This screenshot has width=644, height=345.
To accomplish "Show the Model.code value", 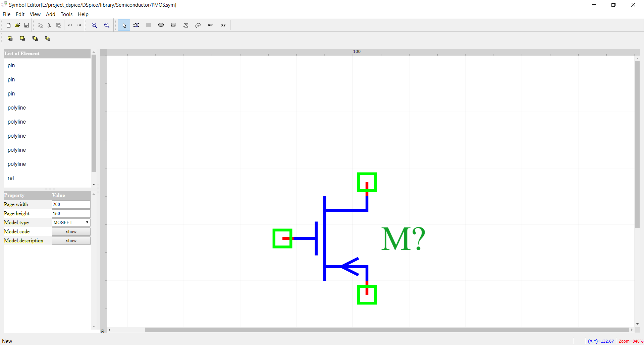I will click(71, 231).
